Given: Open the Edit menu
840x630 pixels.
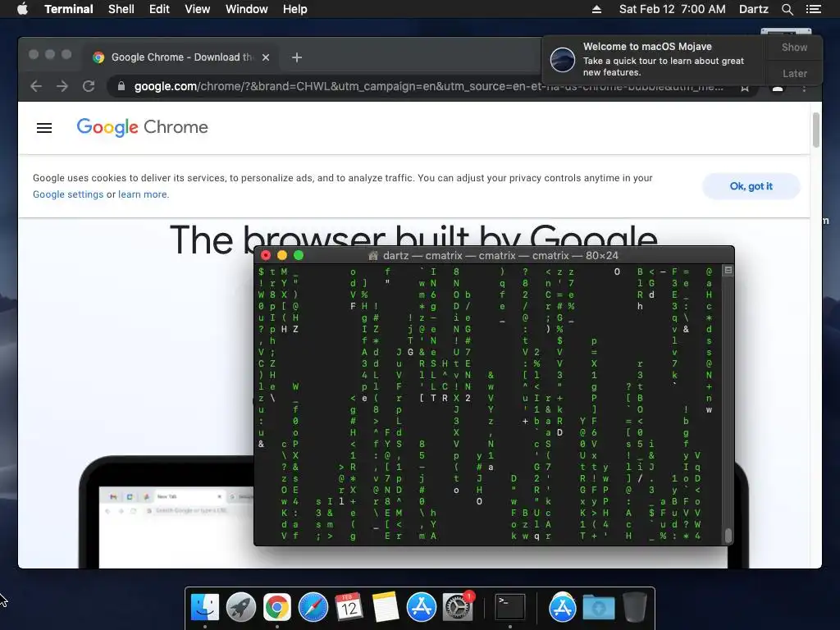Looking at the screenshot, I should pyautogui.click(x=159, y=9).
